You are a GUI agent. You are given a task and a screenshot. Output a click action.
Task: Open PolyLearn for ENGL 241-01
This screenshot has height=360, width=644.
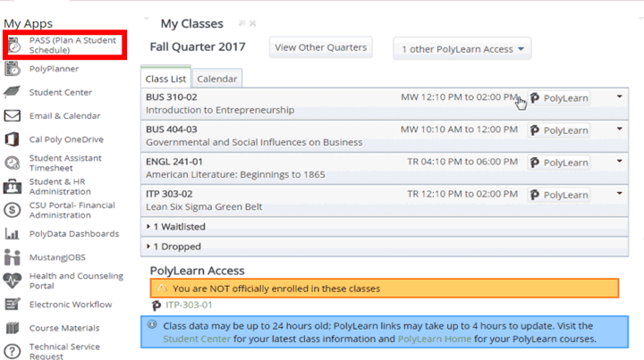[559, 163]
